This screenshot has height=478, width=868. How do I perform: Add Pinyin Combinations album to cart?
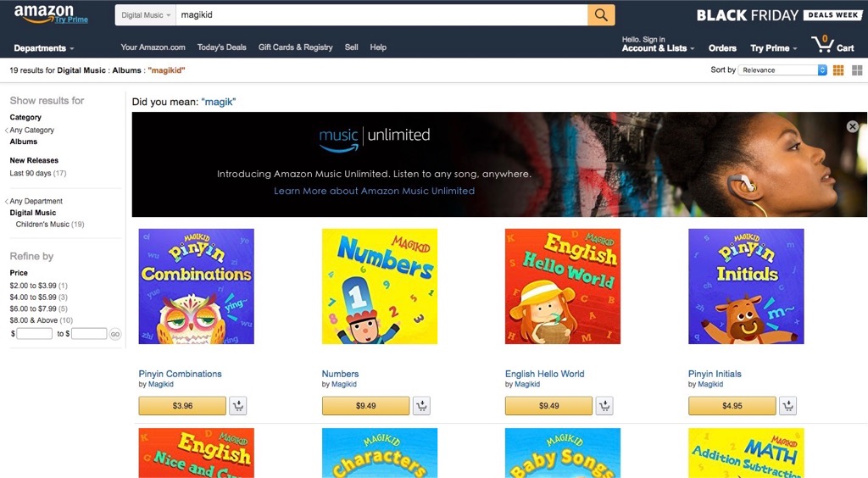(x=238, y=405)
